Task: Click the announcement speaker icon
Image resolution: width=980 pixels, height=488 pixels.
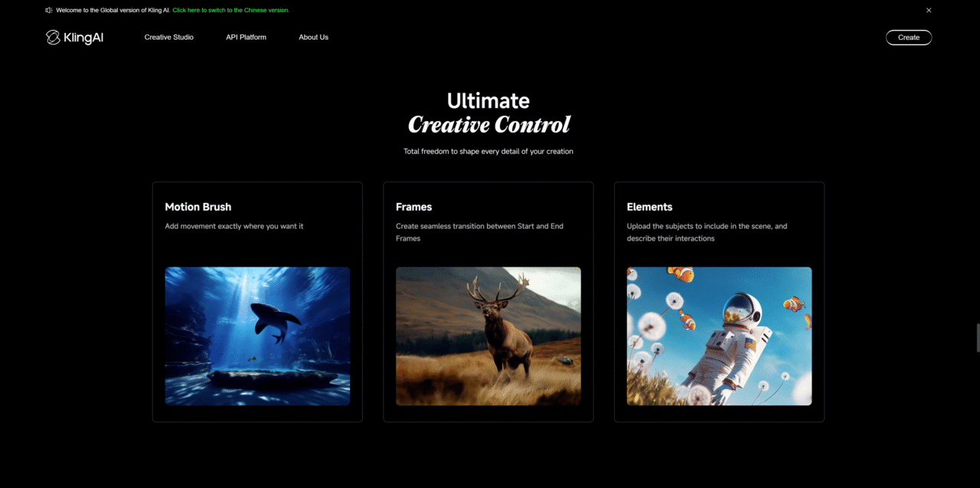Action: point(49,10)
